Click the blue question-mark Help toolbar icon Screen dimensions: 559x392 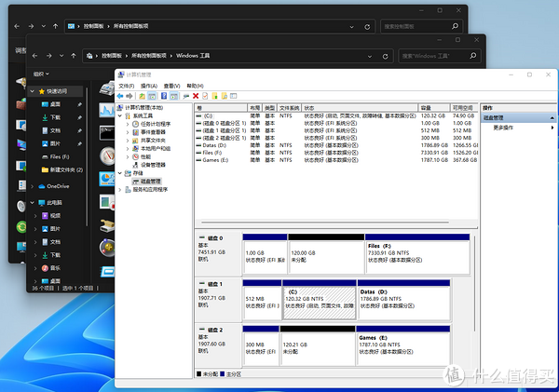pos(164,96)
